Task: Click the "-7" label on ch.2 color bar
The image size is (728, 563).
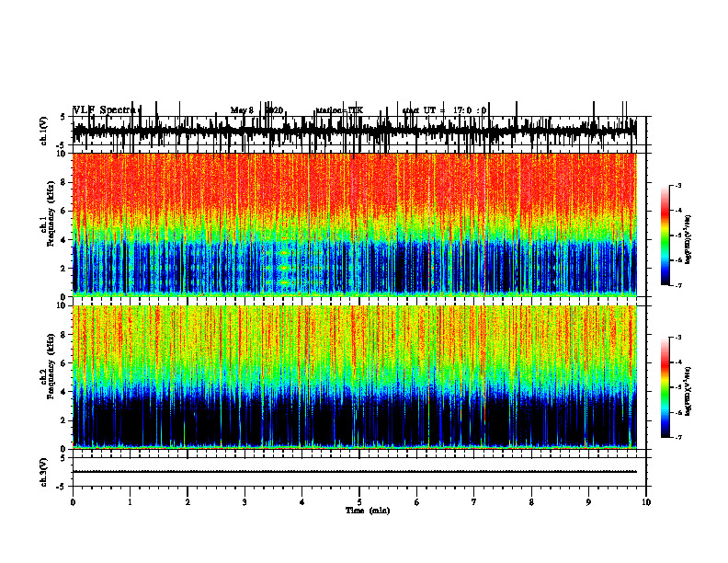Action: point(678,438)
